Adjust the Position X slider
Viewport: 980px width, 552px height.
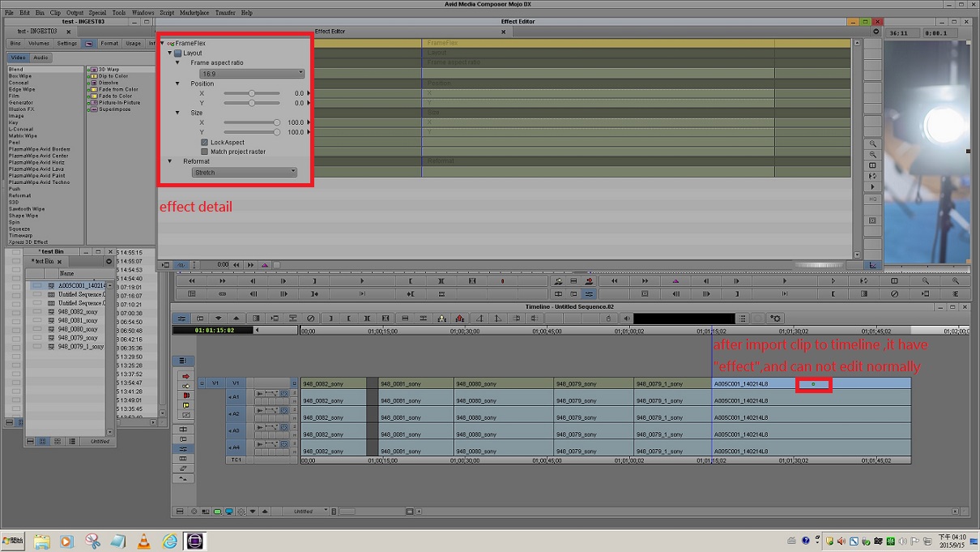click(x=252, y=93)
